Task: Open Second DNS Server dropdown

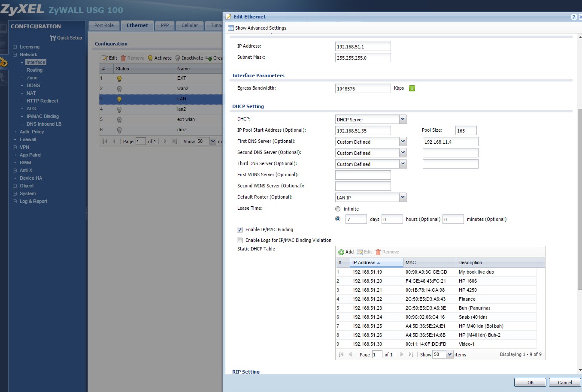Action: (403, 153)
